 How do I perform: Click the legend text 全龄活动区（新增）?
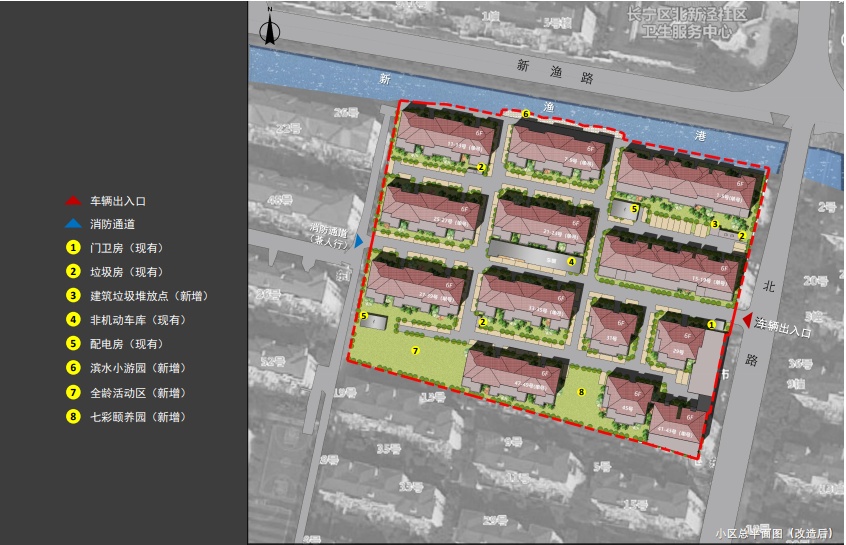pos(138,393)
